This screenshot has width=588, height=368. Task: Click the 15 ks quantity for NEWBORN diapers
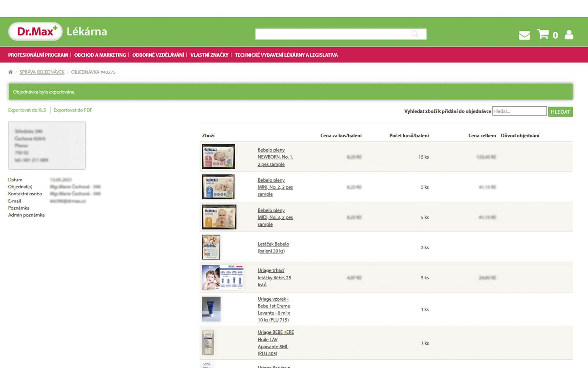pos(424,157)
